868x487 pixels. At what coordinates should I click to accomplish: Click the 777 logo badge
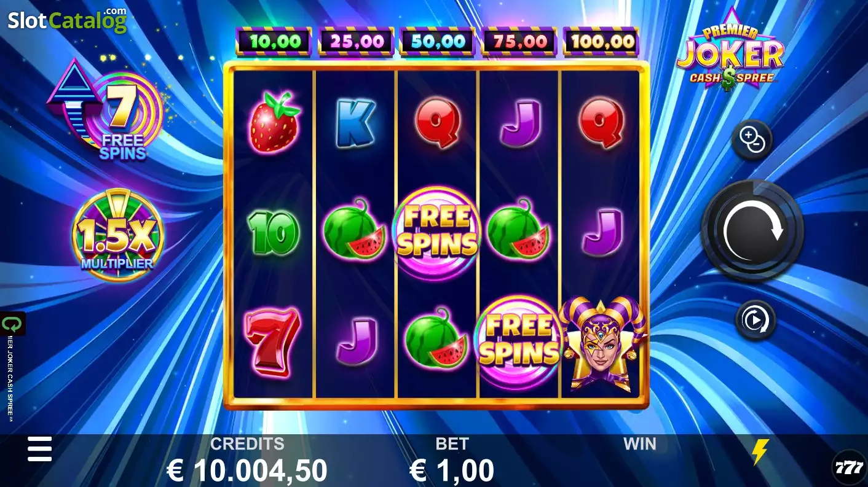[848, 468]
